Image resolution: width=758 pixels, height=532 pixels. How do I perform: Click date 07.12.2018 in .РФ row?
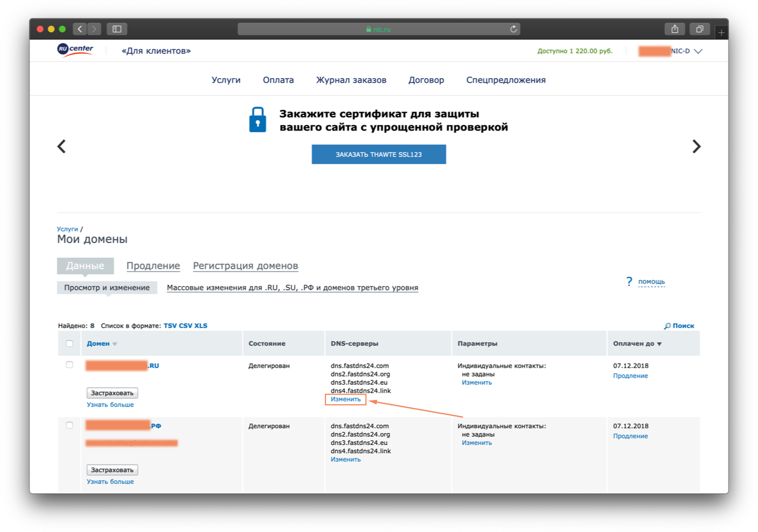coord(631,426)
